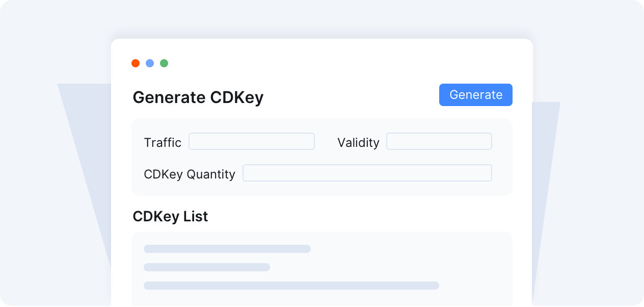Click into the CDKey Quantity field

(367, 173)
